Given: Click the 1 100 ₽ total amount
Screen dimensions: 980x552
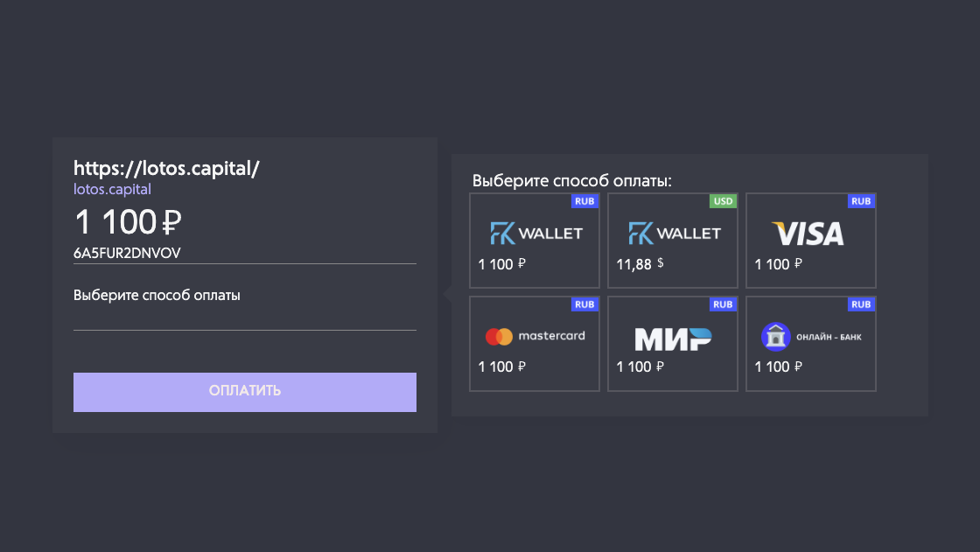Looking at the screenshot, I should click(x=128, y=222).
